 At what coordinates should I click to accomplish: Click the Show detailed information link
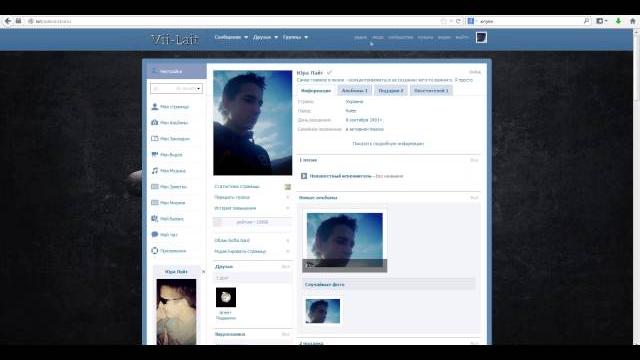tap(388, 144)
